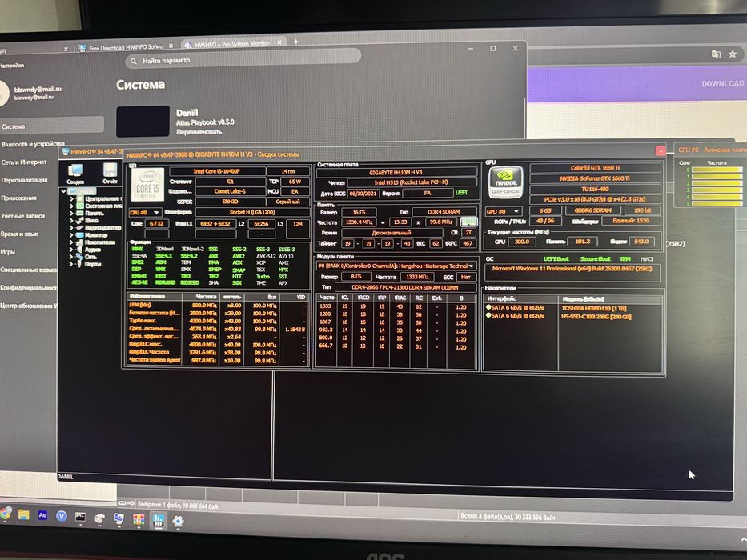Expand the Видеоадаптер tree node

(71, 228)
